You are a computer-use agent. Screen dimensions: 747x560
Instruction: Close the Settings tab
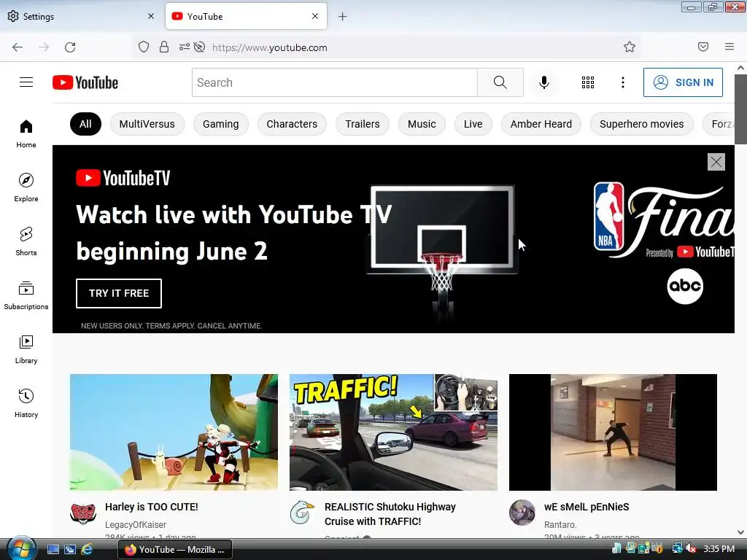[x=151, y=16]
